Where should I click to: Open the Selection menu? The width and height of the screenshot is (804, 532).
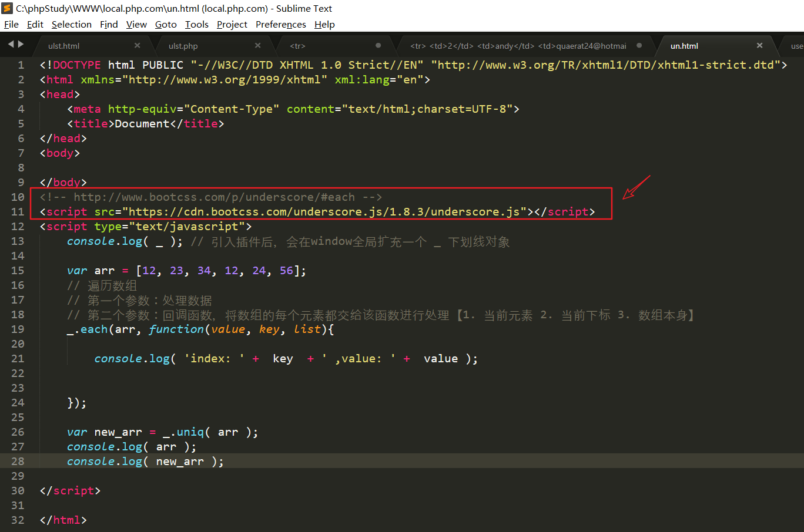coord(71,24)
